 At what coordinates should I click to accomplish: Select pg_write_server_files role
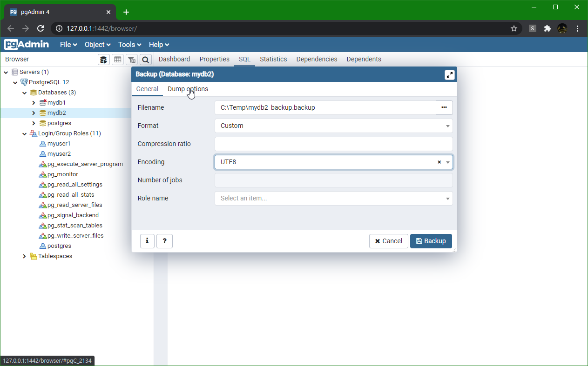(x=75, y=236)
